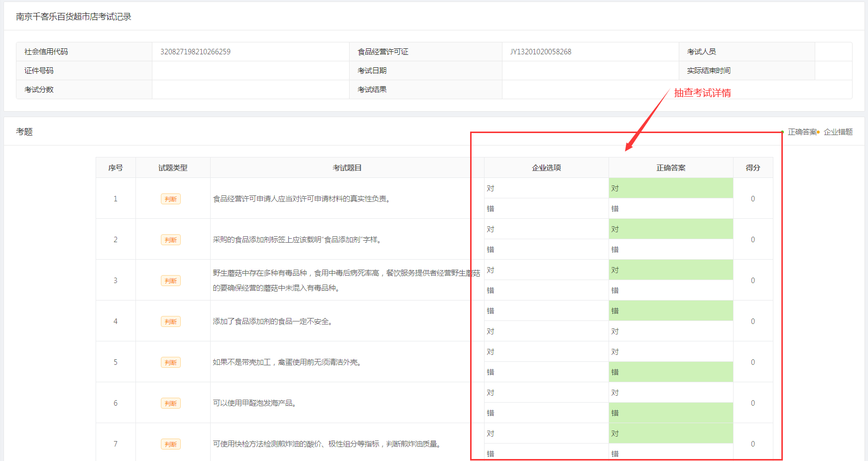
Task: Click the 判断 badge in row 4
Action: 170,321
